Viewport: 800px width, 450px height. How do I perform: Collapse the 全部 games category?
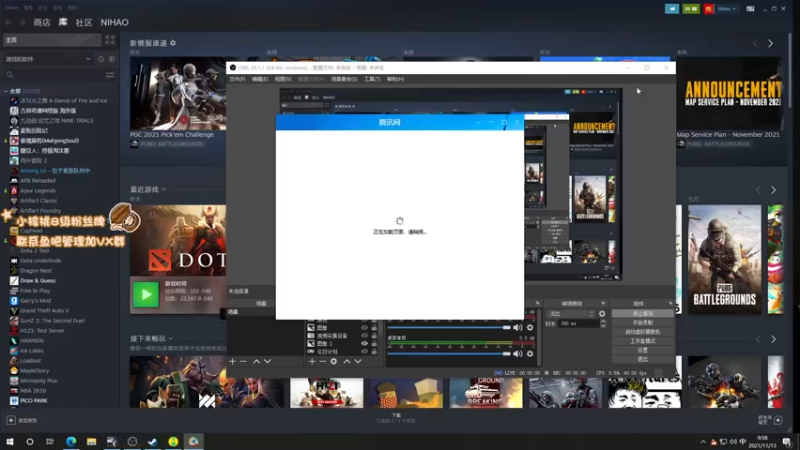click(x=6, y=91)
